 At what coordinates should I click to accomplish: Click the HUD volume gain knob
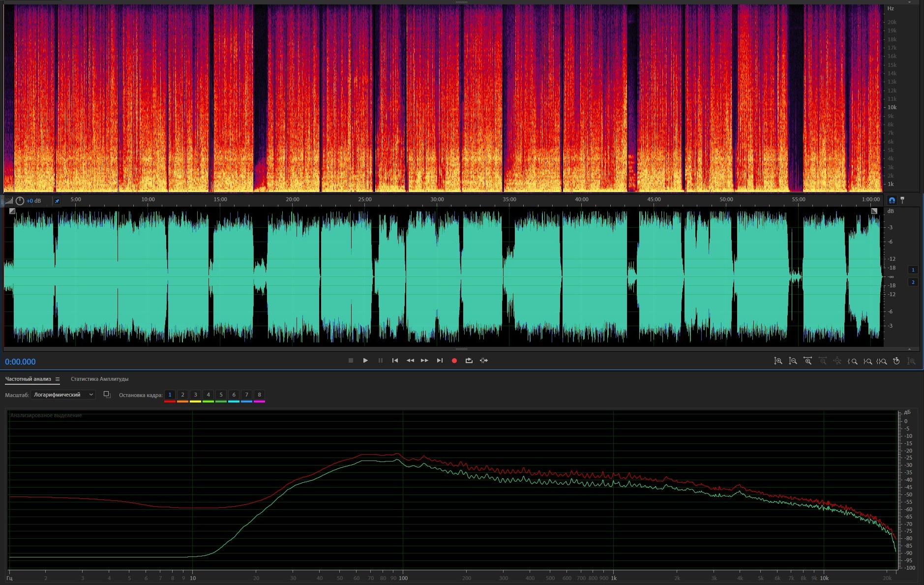[x=20, y=201]
